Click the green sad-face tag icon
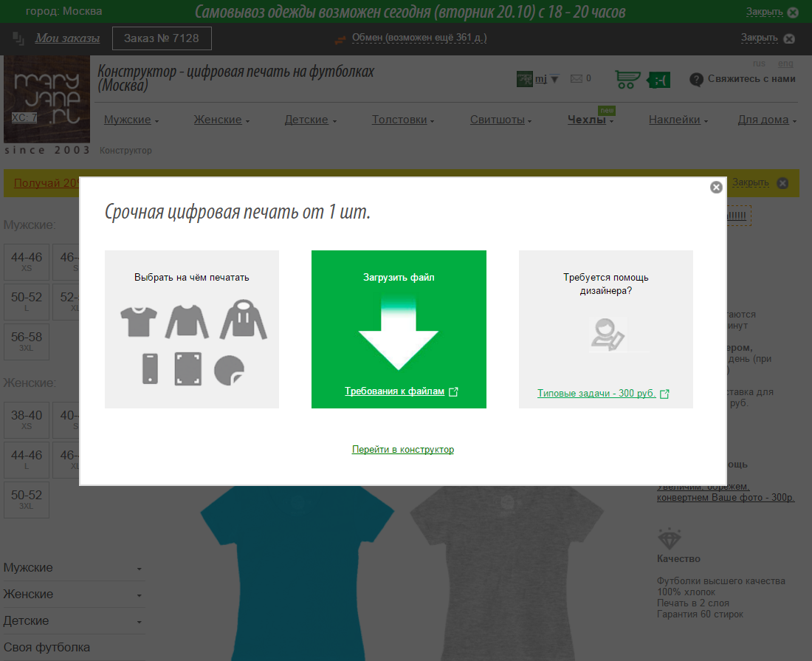This screenshot has height=661, width=812. pyautogui.click(x=658, y=81)
